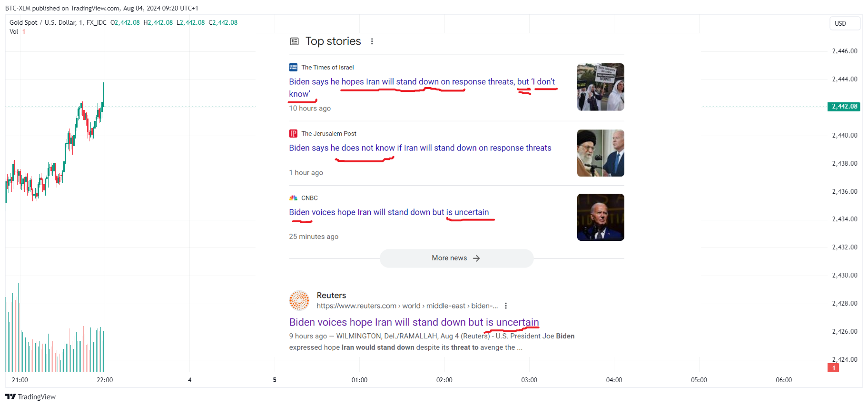Click the 21:00 time axis label
This screenshot has width=868, height=406.
20,380
